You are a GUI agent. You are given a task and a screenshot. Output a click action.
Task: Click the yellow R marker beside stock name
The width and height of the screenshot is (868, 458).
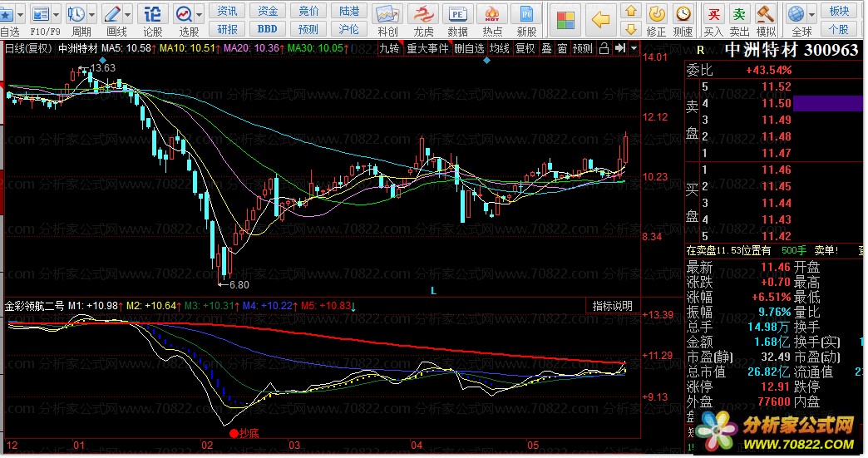700,51
